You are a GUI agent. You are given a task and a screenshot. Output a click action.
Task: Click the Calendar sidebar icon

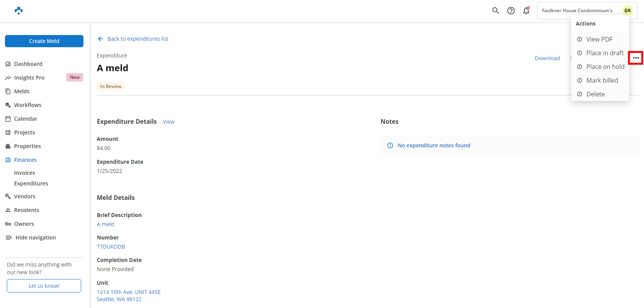pyautogui.click(x=8, y=119)
